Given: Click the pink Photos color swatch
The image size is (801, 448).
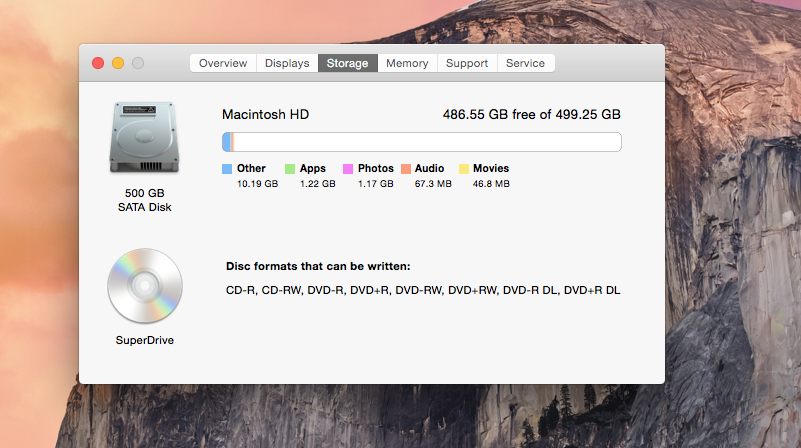Looking at the screenshot, I should click(x=348, y=169).
